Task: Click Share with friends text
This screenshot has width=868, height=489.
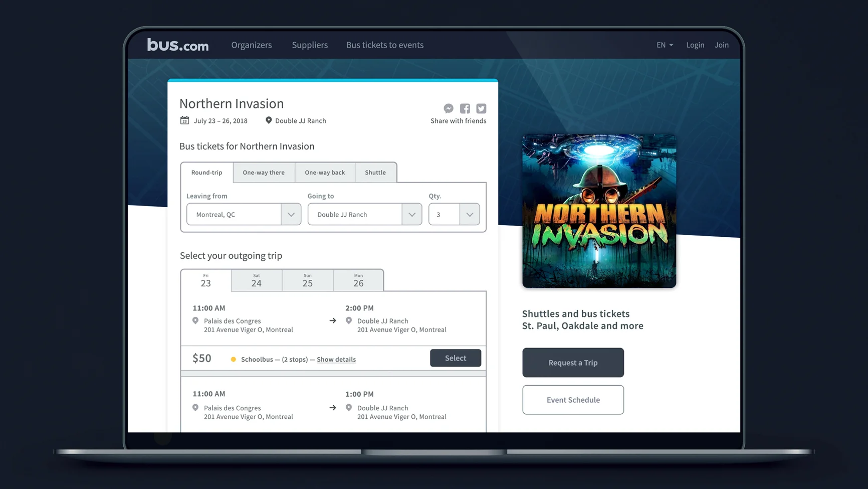Action: pos(459,121)
